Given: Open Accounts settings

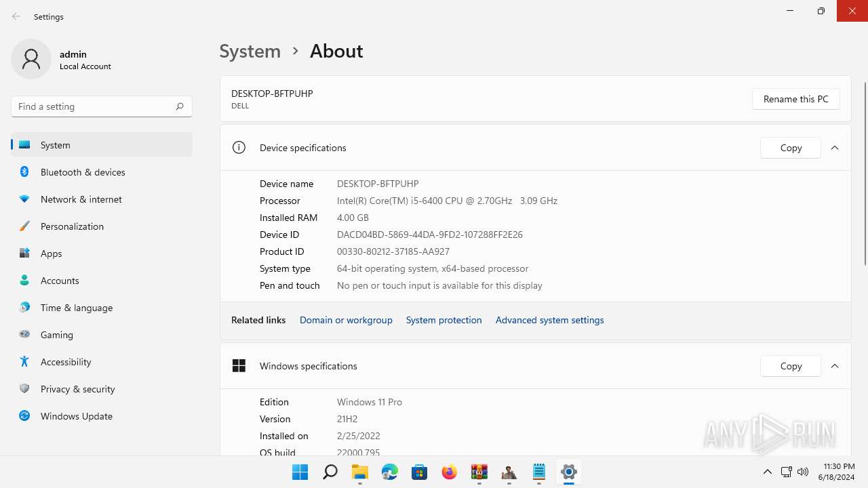Looking at the screenshot, I should tap(102, 281).
